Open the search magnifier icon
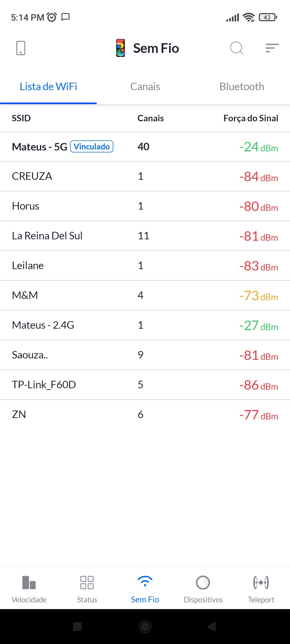Viewport: 290px width, 644px height. (237, 48)
